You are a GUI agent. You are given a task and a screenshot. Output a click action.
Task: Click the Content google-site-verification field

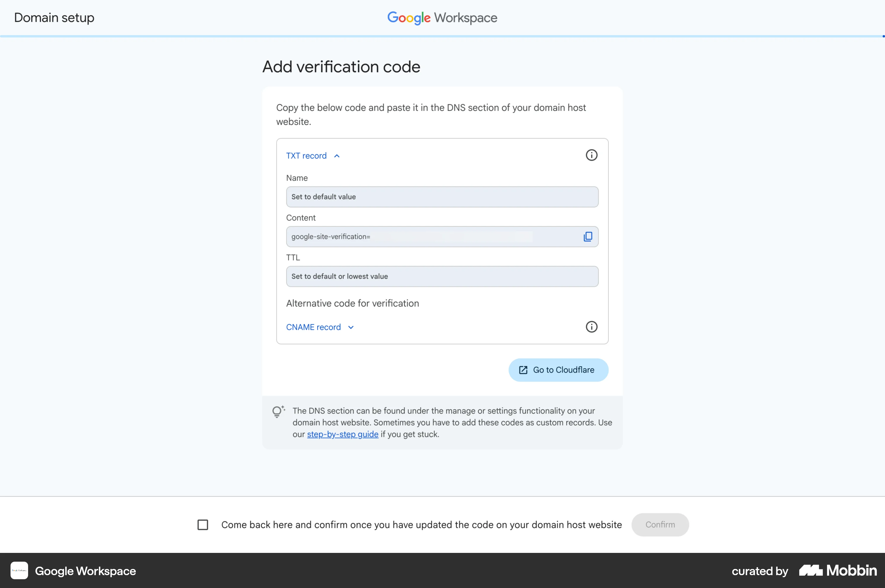click(442, 237)
